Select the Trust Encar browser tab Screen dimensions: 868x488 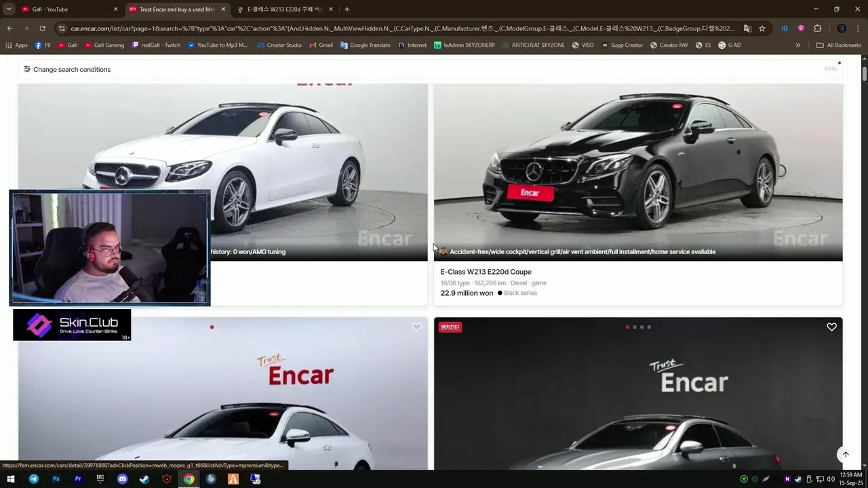pyautogui.click(x=177, y=9)
